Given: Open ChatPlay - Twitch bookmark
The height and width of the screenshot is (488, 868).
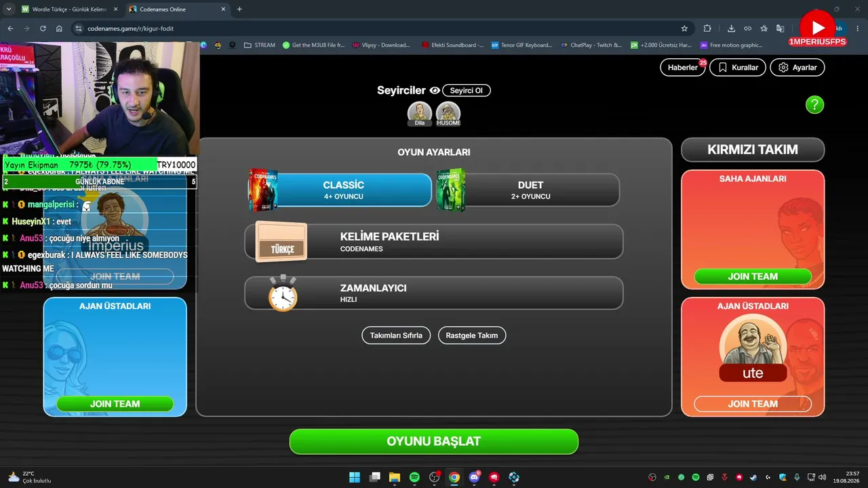Looking at the screenshot, I should pyautogui.click(x=591, y=45).
